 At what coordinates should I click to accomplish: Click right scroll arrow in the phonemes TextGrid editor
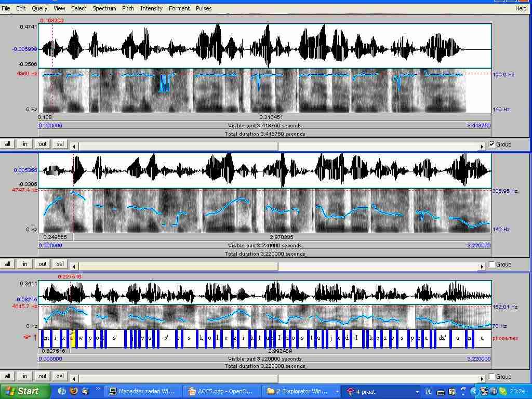[482, 379]
